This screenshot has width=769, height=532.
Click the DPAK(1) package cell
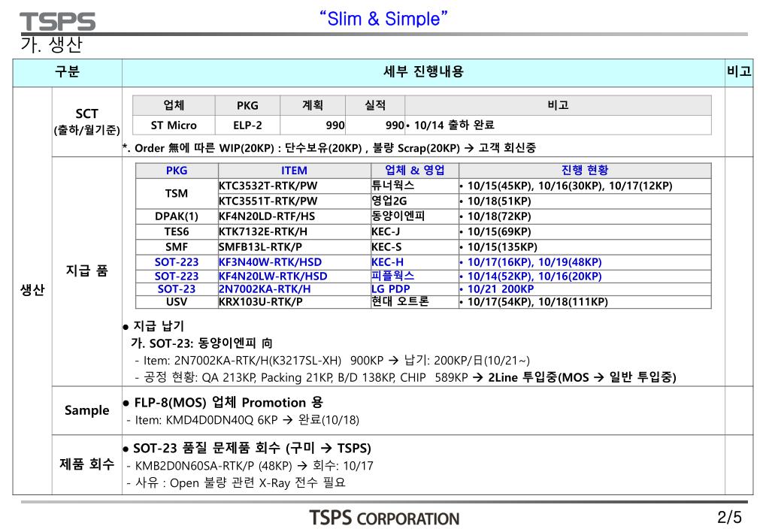(177, 216)
